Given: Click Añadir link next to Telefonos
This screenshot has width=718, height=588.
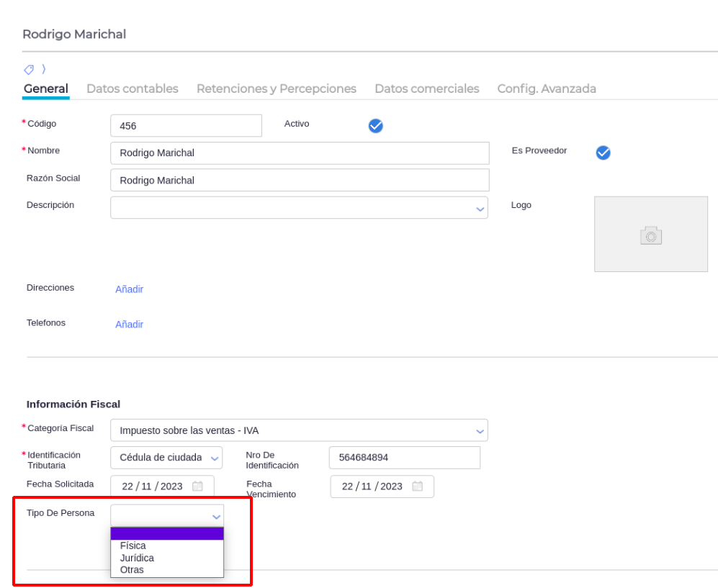Looking at the screenshot, I should click(x=129, y=325).
